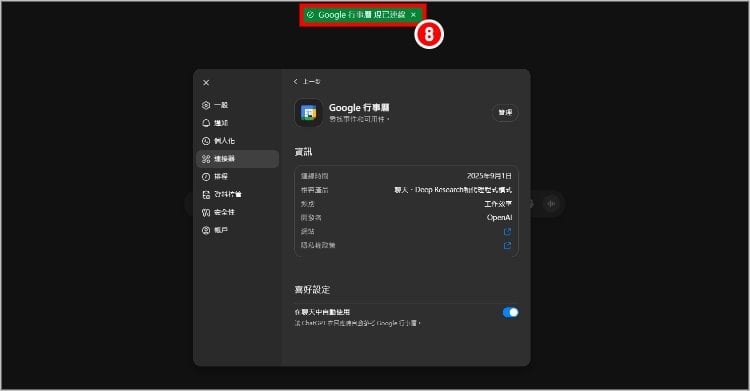
Task: Open 資料控管 settings
Action: [x=237, y=194]
